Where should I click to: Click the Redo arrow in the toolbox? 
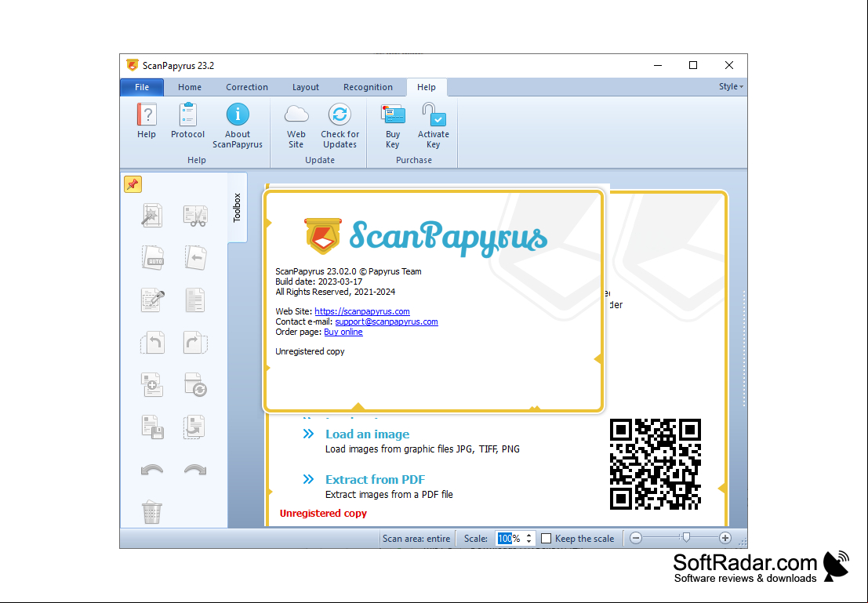pyautogui.click(x=195, y=470)
